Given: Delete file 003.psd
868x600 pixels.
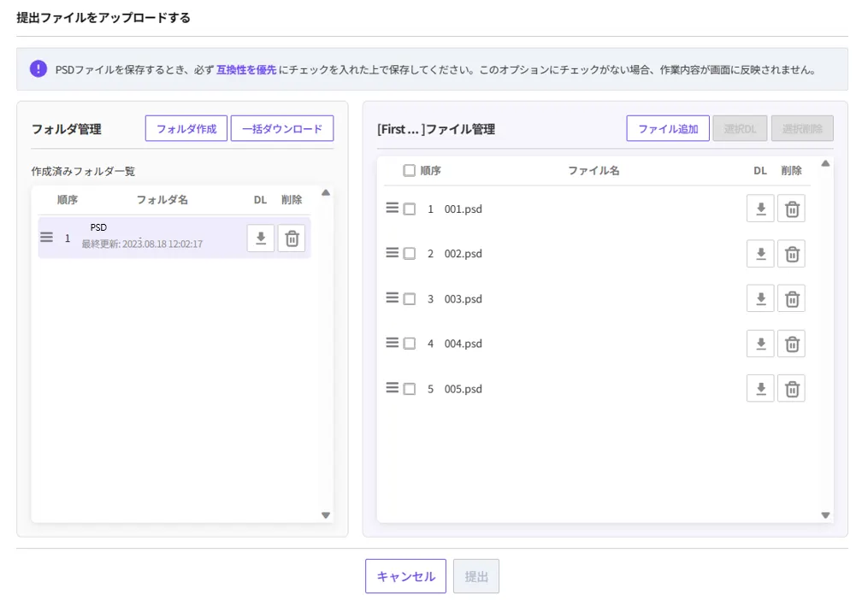Looking at the screenshot, I should click(x=792, y=299).
